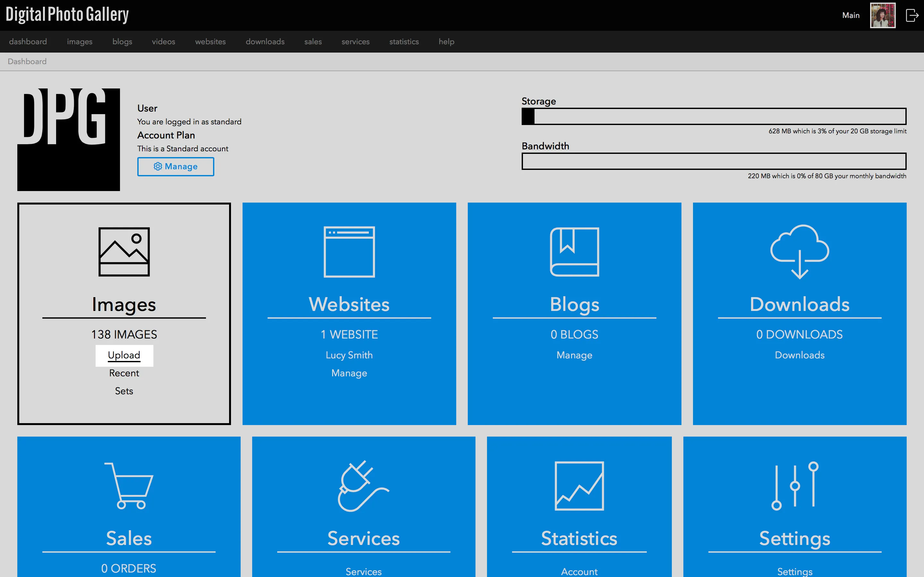Click the logout icon at top right
This screenshot has height=577, width=924.
point(912,15)
